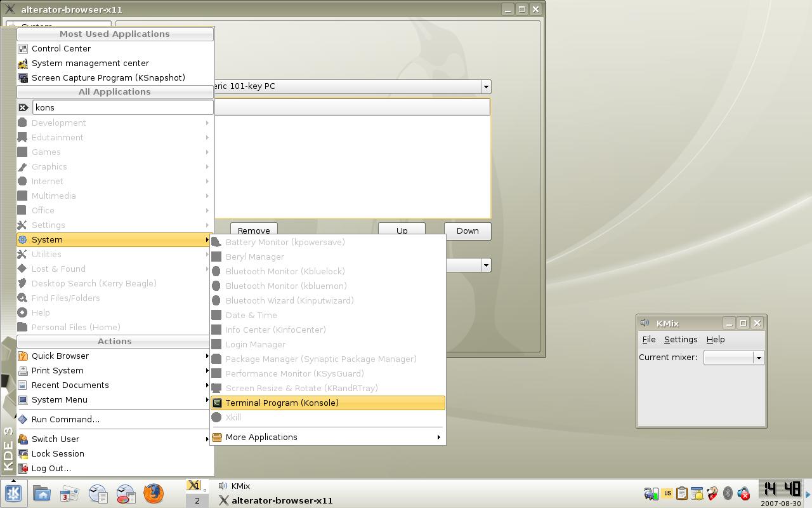The image size is (812, 508).
Task: Click the System gear icon in menu
Action: [x=23, y=239]
